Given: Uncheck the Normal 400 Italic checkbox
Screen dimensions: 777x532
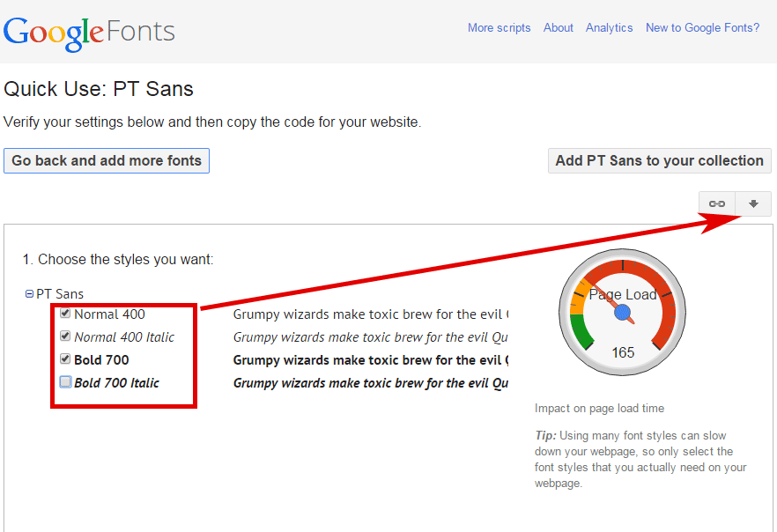Looking at the screenshot, I should 65,336.
